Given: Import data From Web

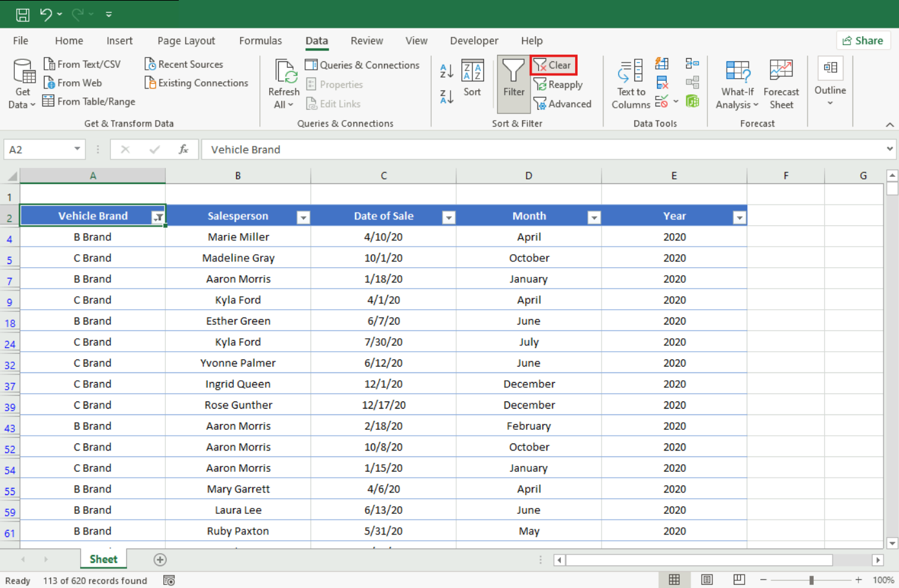Looking at the screenshot, I should [72, 83].
